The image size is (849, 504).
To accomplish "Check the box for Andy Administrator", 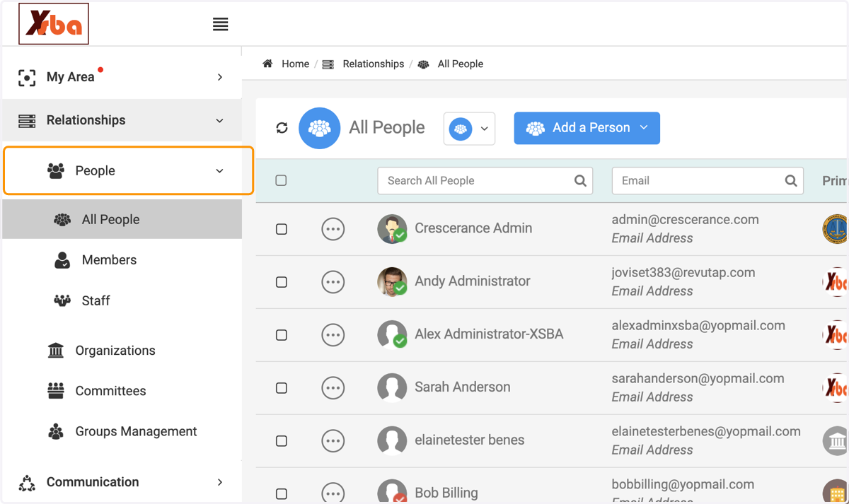I will [x=282, y=282].
